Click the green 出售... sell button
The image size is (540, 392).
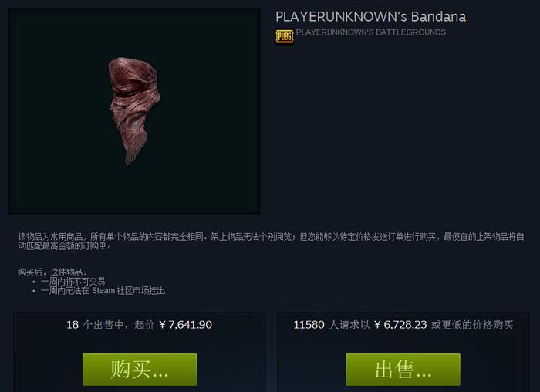click(x=403, y=370)
